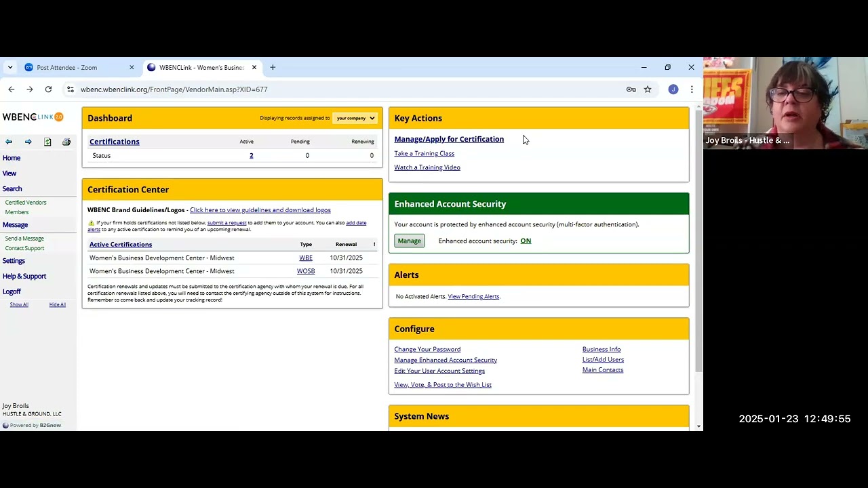Click Manage/Apply for Certification
868x488 pixels.
click(449, 140)
